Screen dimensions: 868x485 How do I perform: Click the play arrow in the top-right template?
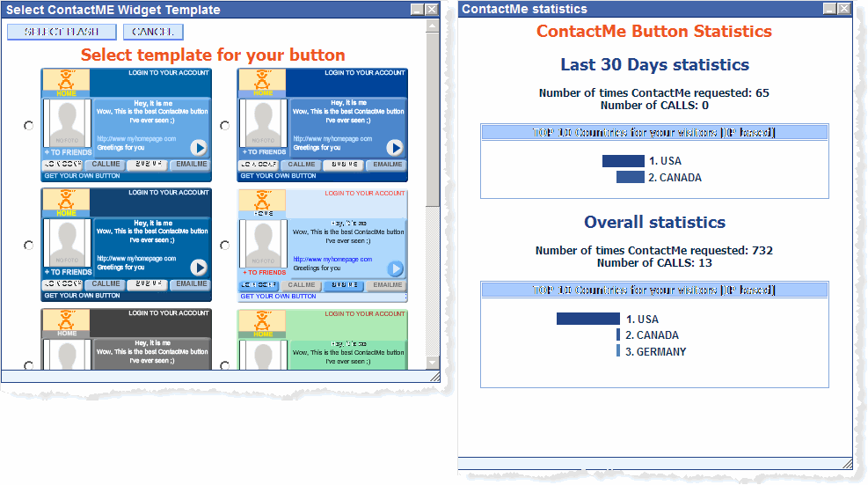pyautogui.click(x=395, y=148)
